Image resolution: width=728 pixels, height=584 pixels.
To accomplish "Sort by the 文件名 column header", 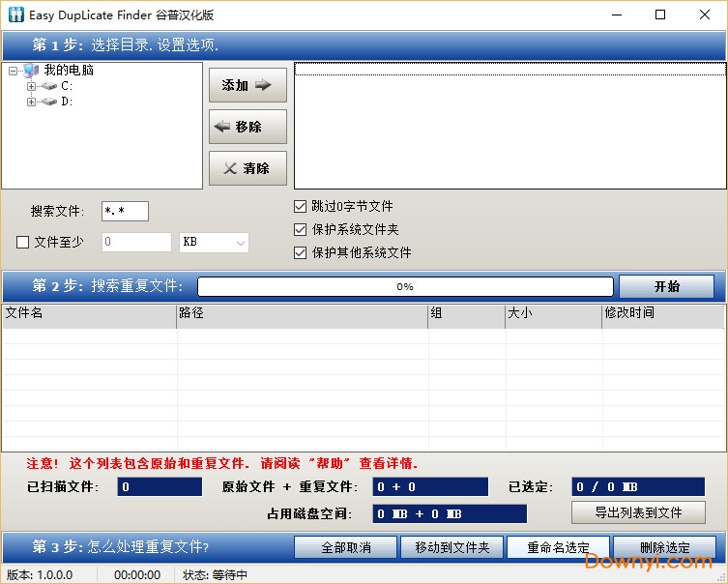I will point(89,313).
